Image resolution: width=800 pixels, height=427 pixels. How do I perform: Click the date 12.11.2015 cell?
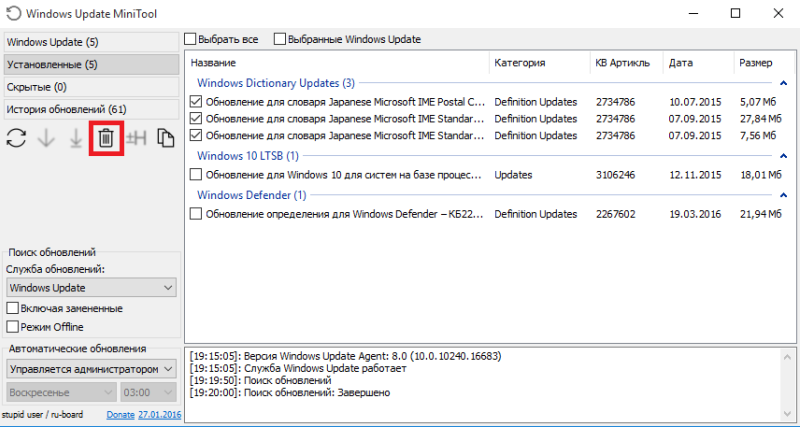695,175
